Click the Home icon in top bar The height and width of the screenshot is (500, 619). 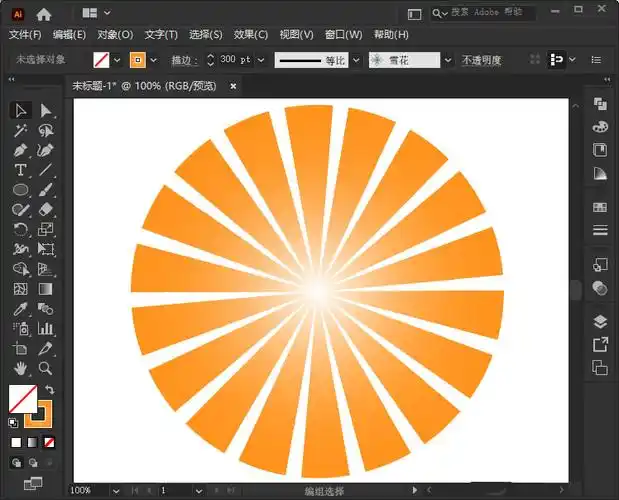click(x=43, y=14)
